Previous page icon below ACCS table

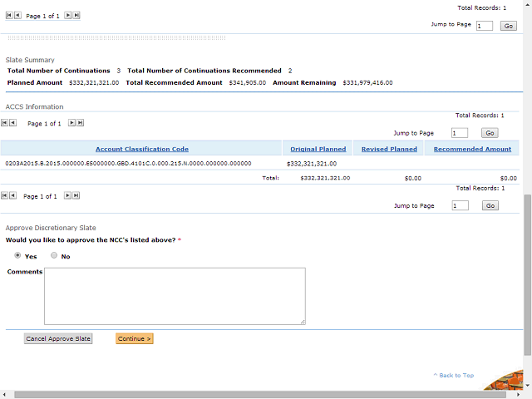(13, 195)
